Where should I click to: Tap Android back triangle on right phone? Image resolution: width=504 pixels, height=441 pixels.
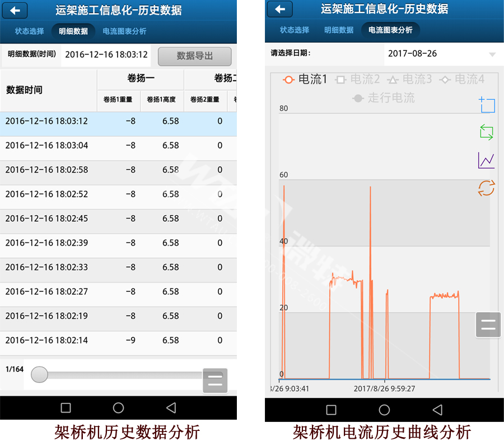(x=437, y=410)
